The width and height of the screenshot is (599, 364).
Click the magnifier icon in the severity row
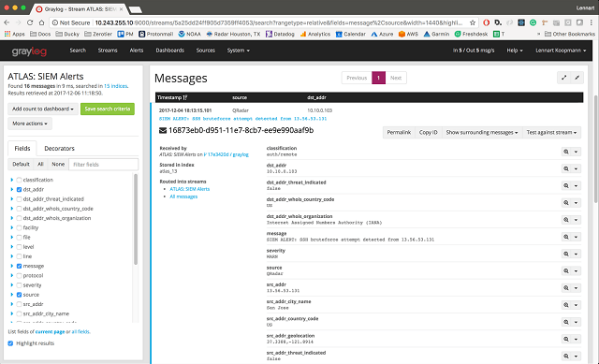coord(566,254)
